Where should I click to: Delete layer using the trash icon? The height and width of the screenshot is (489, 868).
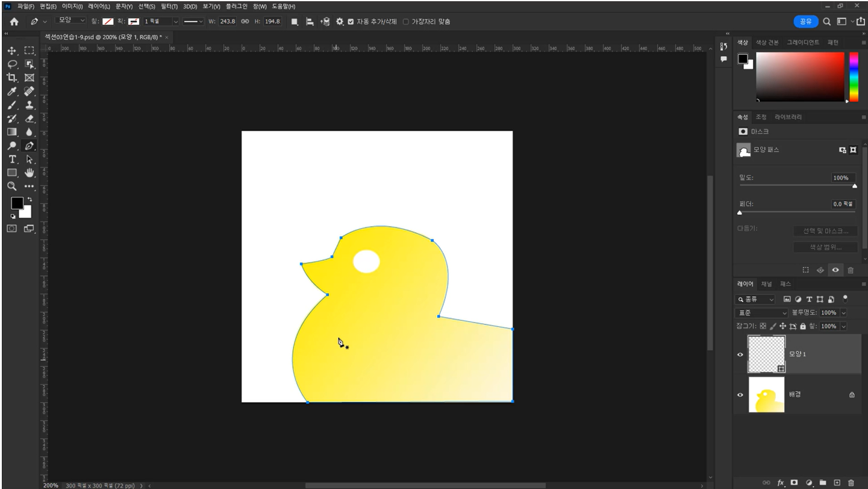[x=851, y=482]
